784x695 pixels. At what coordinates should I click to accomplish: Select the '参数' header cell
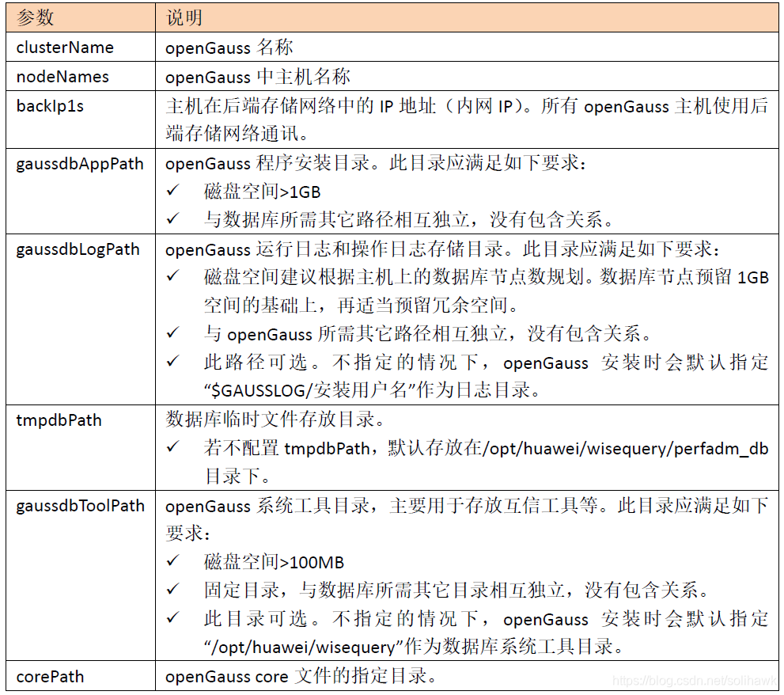point(81,17)
